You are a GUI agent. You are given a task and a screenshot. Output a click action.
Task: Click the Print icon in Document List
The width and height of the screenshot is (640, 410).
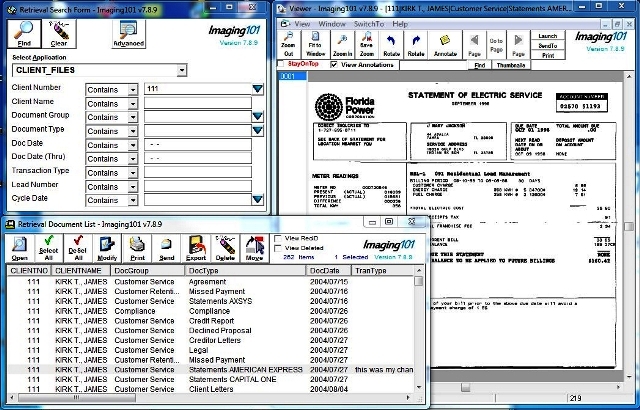(137, 248)
